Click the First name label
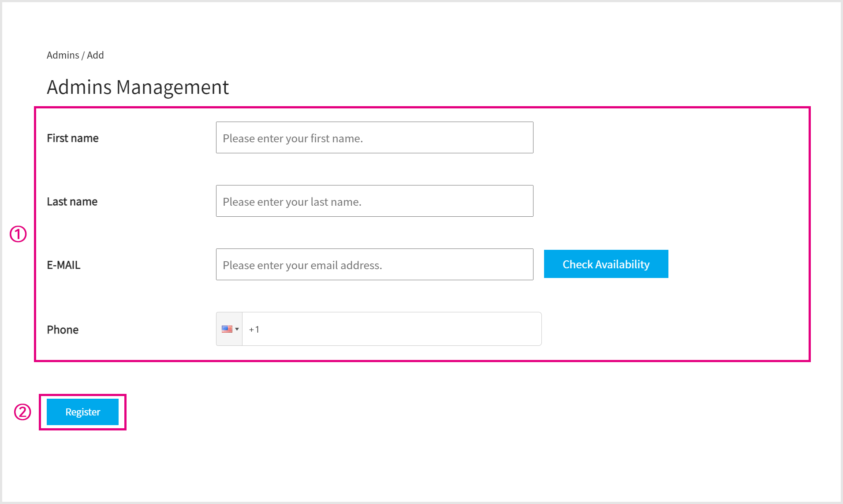Screen dimensions: 843x504 [73, 138]
